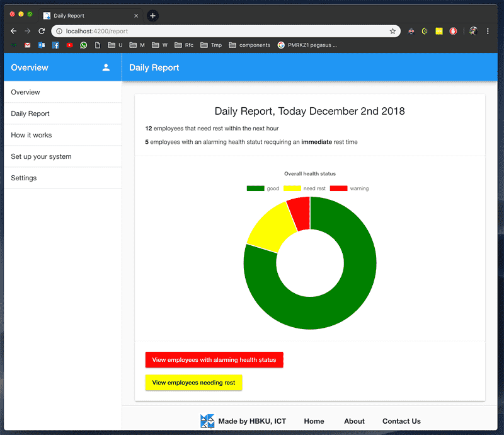This screenshot has width=504, height=435.
Task: Open the PMRKZ1 pegasus Google bookmark
Action: pos(307,45)
